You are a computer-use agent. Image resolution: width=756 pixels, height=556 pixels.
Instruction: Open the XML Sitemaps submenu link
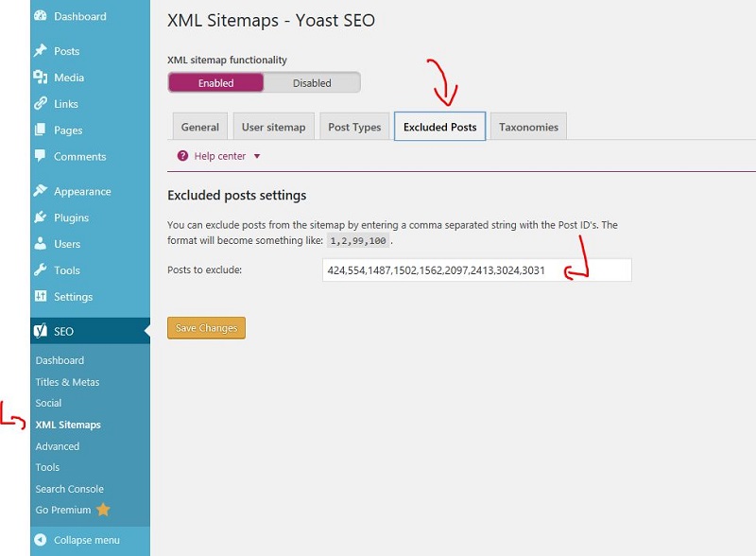pyautogui.click(x=68, y=425)
